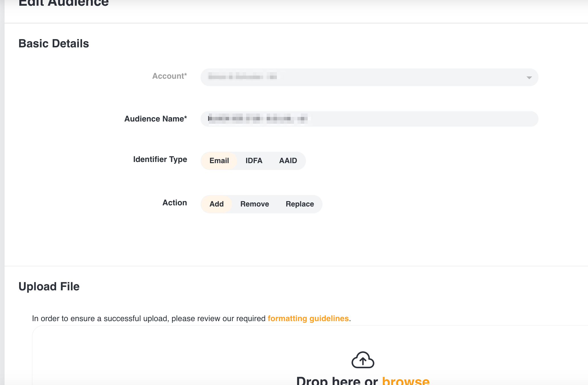The width and height of the screenshot is (588, 385).
Task: Select the Add action
Action: coord(217,204)
